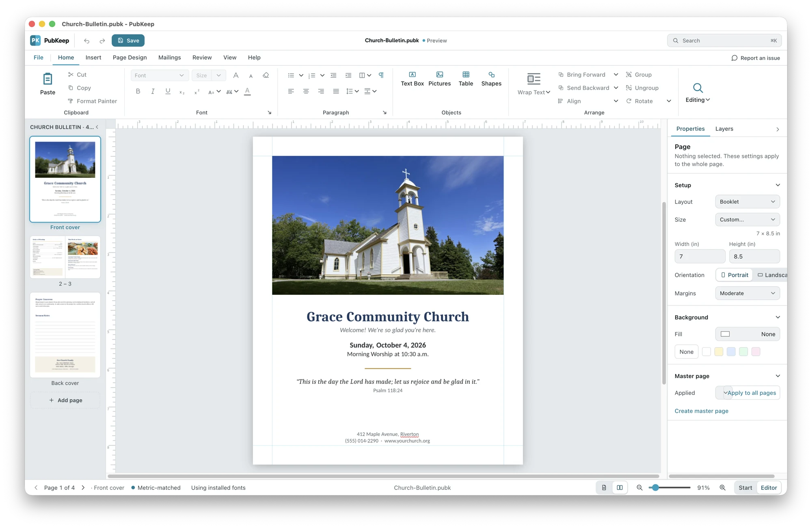Toggle Underline formatting

(x=168, y=91)
